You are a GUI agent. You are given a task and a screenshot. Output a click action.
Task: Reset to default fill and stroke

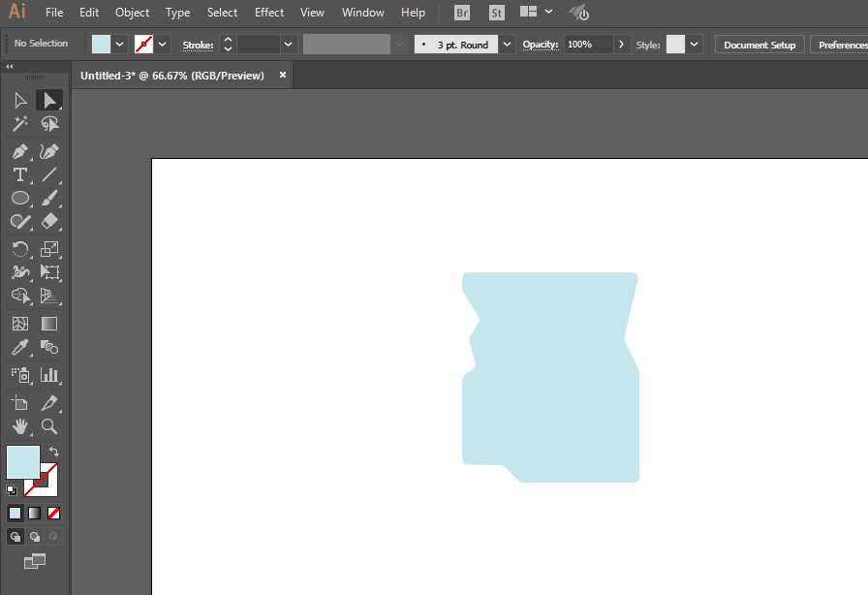[11, 490]
